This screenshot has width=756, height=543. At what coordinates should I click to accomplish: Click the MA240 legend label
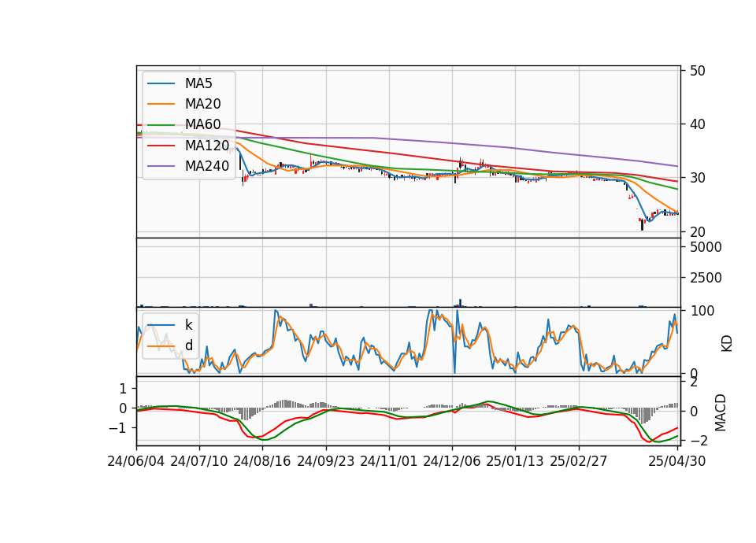point(207,166)
